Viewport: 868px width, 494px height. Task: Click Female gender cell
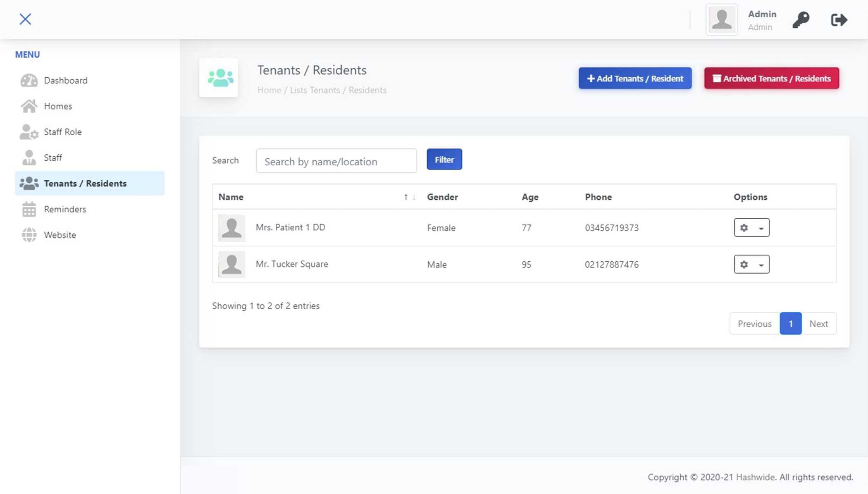pos(441,228)
